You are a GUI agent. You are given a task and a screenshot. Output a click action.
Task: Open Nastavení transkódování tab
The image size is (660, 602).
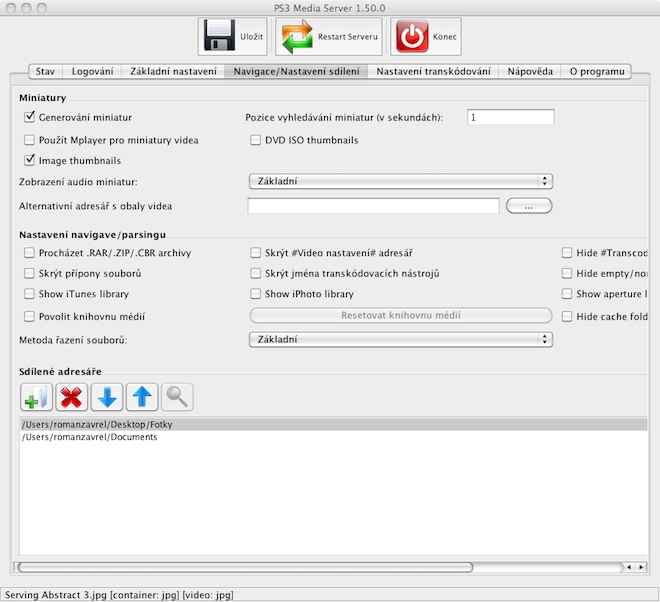[433, 71]
